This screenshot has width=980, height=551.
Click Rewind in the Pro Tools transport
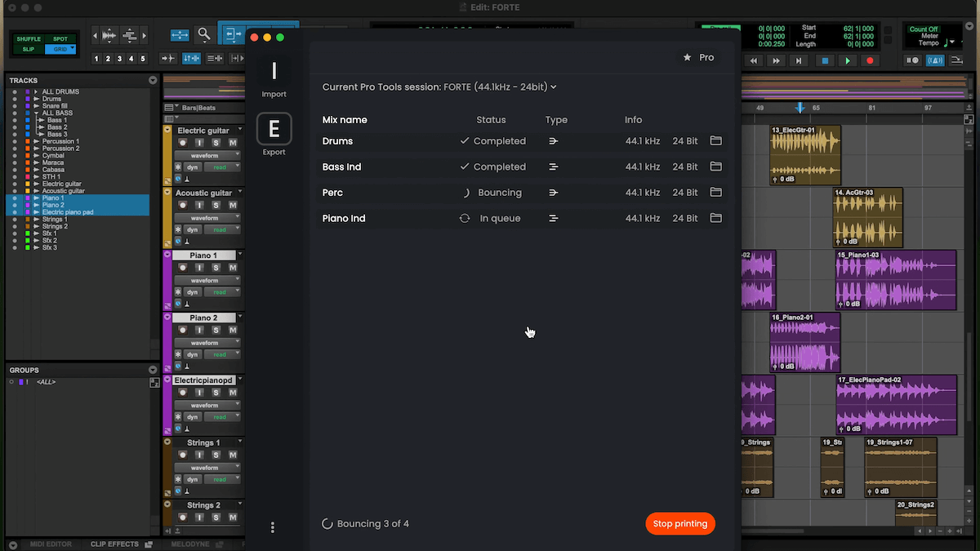pos(754,60)
